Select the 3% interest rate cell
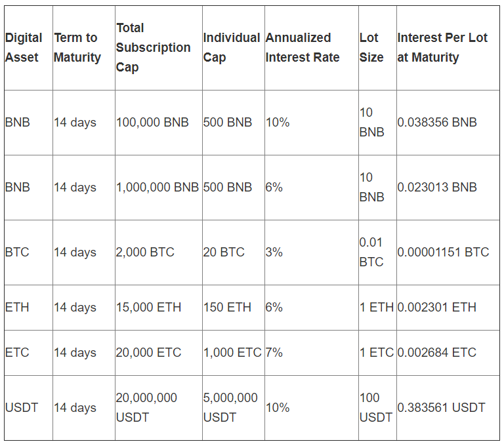The height and width of the screenshot is (446, 504). pyautogui.click(x=274, y=253)
